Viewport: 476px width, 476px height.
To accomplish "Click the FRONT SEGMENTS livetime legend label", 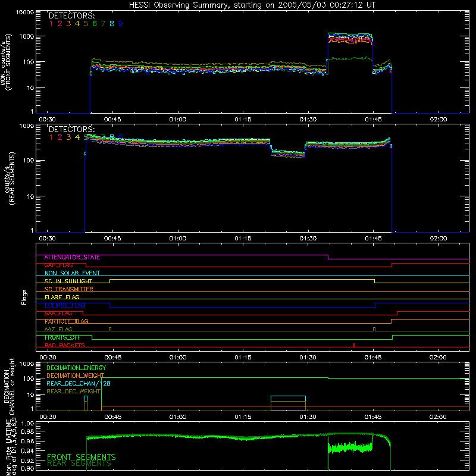I will (82, 457).
